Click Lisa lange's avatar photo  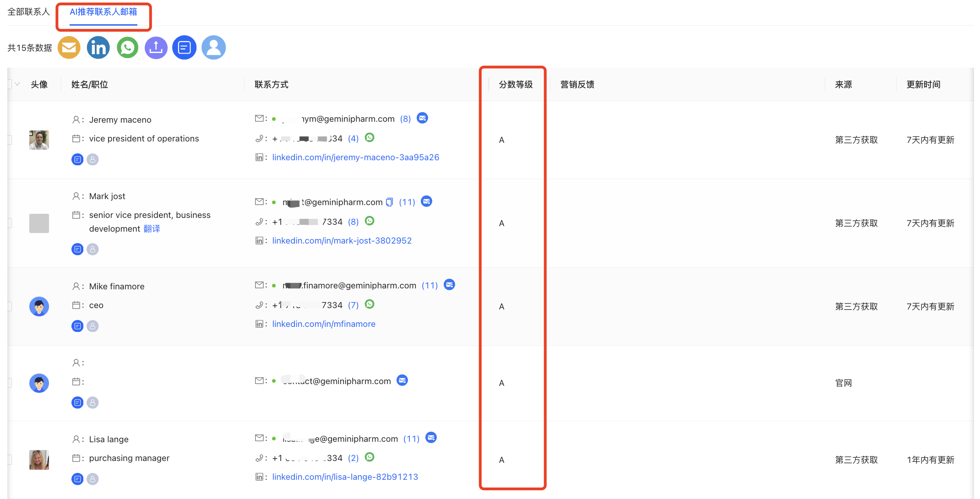[39, 460]
